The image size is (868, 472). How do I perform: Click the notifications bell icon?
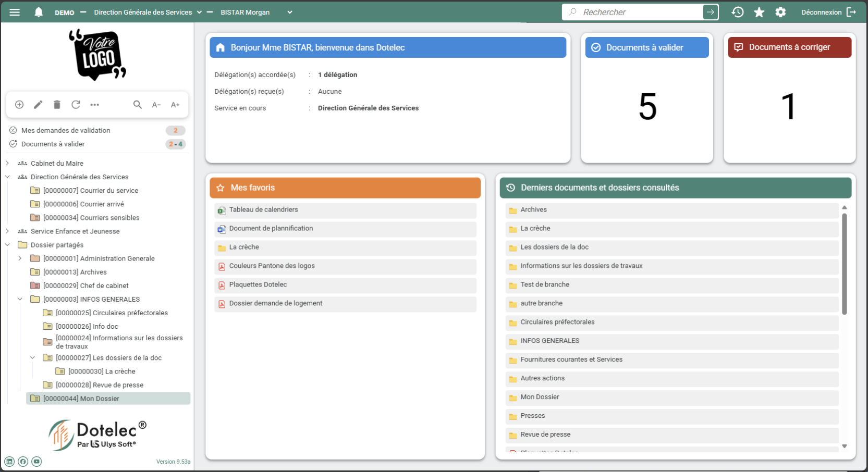(x=39, y=12)
